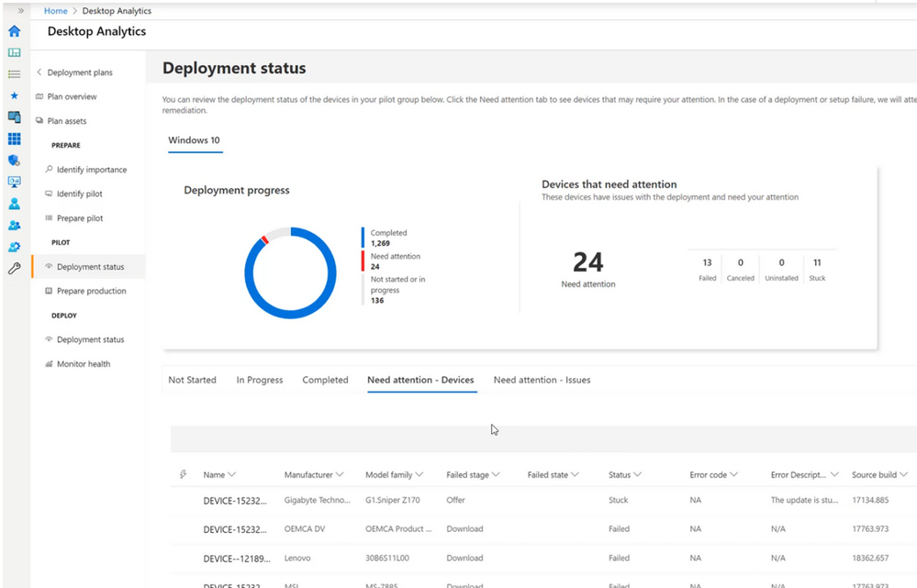917x588 pixels.
Task: Open the All resources grid icon
Action: click(x=12, y=139)
